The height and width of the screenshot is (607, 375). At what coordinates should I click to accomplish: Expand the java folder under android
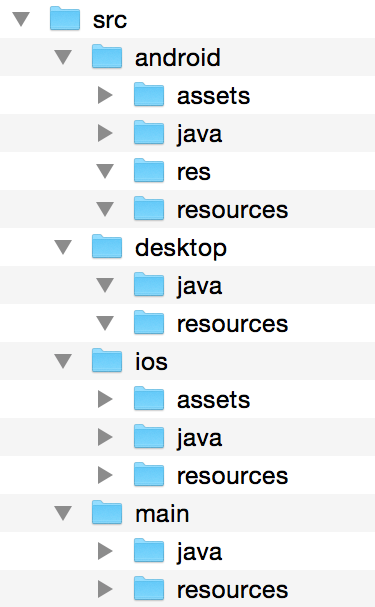105,133
